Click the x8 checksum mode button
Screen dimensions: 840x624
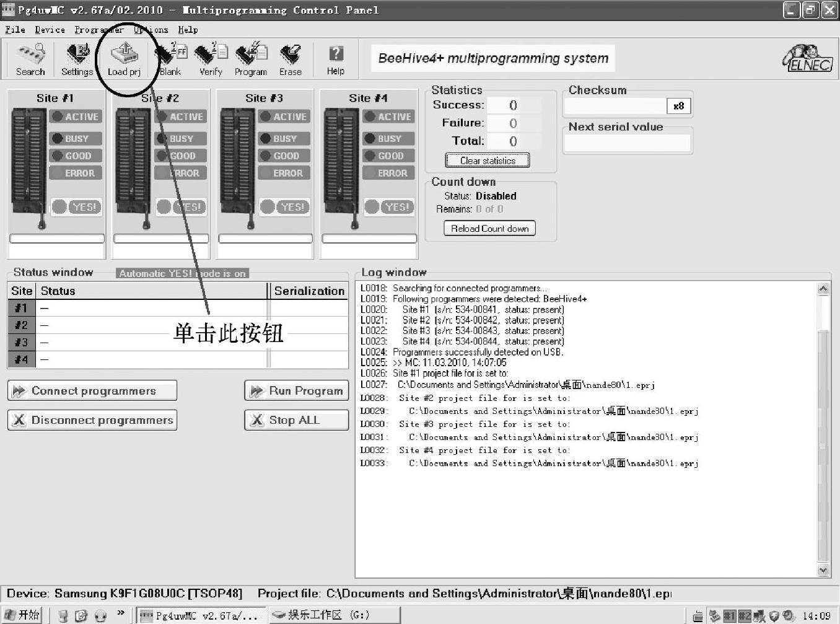pos(678,106)
